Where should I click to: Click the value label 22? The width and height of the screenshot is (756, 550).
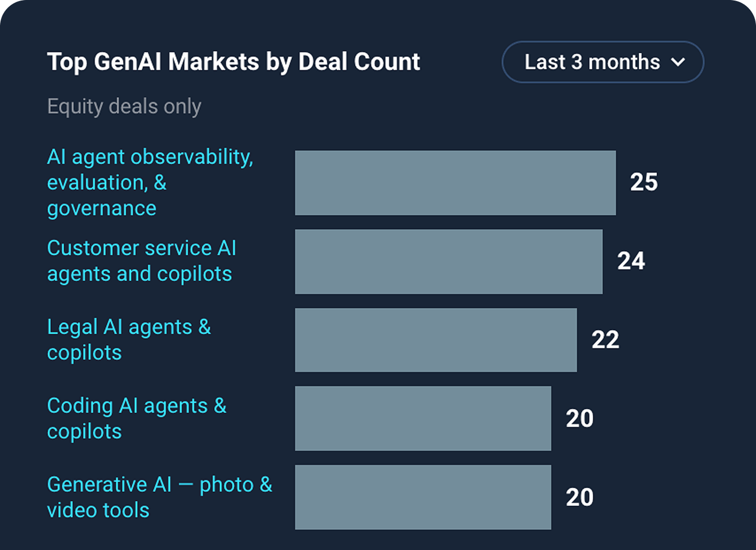click(x=606, y=340)
